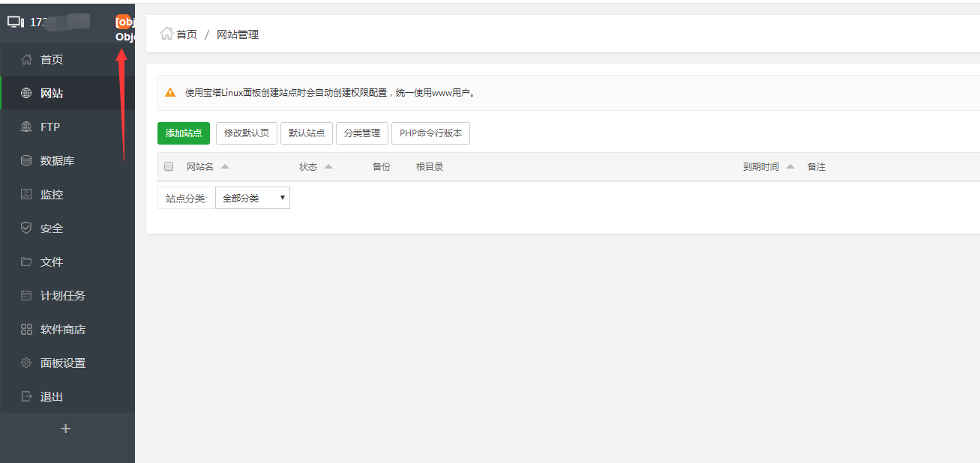Open PHP命令行版本 settings
Screen dimensions: 980x463
(x=430, y=133)
